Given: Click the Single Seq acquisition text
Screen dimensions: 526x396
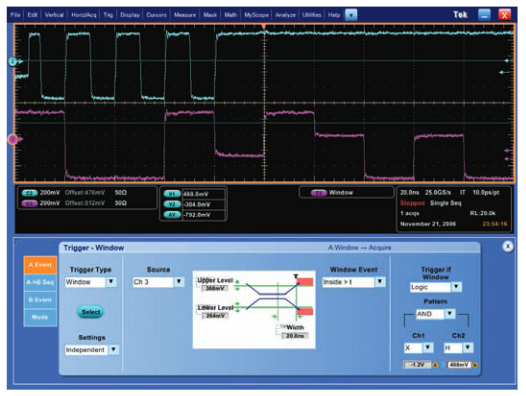Looking at the screenshot, I should coord(445,203).
